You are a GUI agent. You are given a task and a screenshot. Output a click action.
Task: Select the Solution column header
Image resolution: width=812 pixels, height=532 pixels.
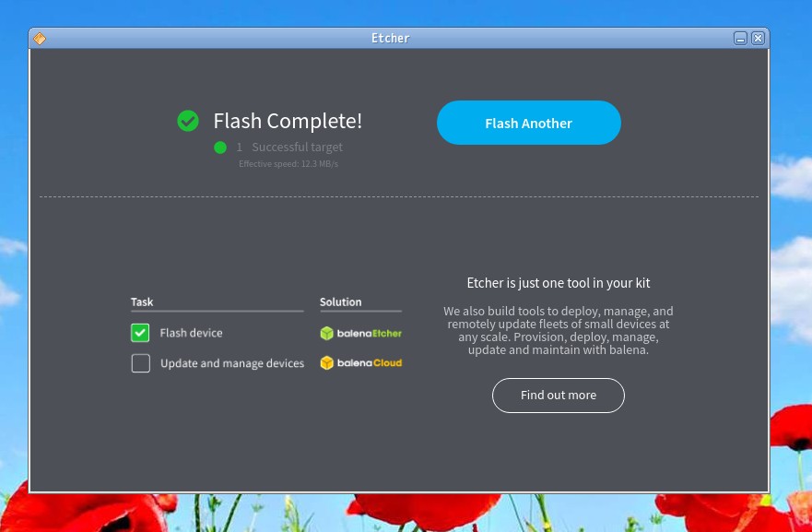(340, 301)
